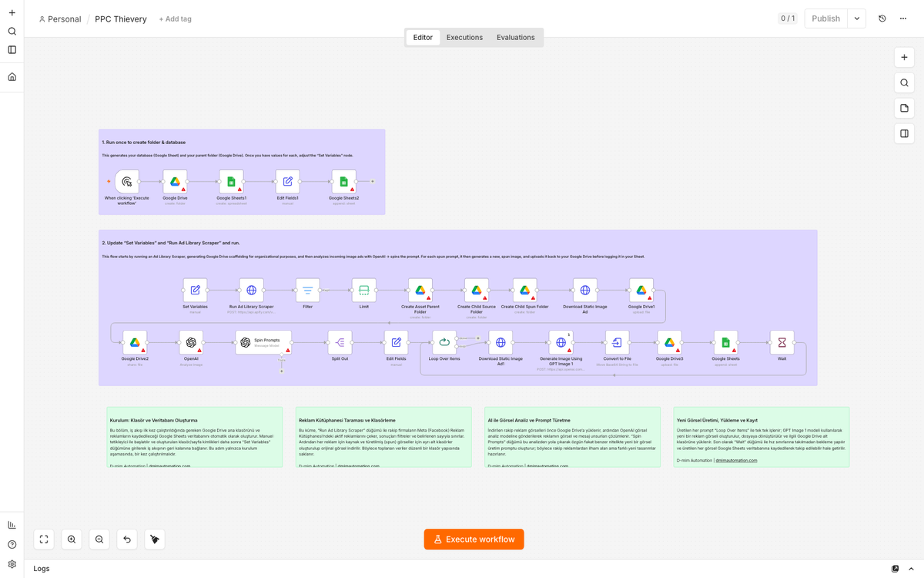The width and height of the screenshot is (924, 578).
Task: Fit the workflow to view
Action: (44, 539)
